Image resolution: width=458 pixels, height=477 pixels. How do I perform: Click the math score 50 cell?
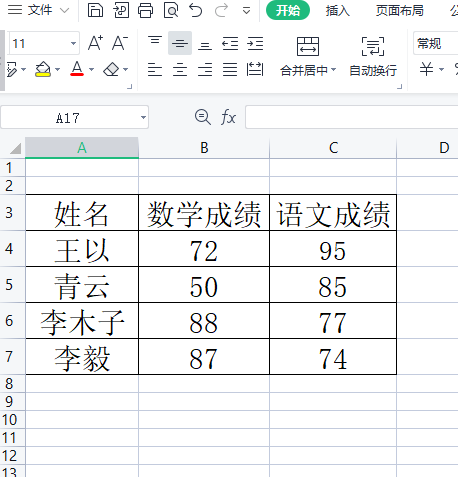(x=204, y=285)
